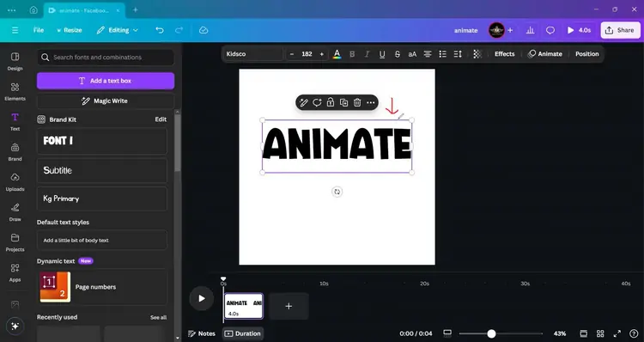Play the 4.0s presentation preview
This screenshot has height=342, width=644.
[x=579, y=30]
